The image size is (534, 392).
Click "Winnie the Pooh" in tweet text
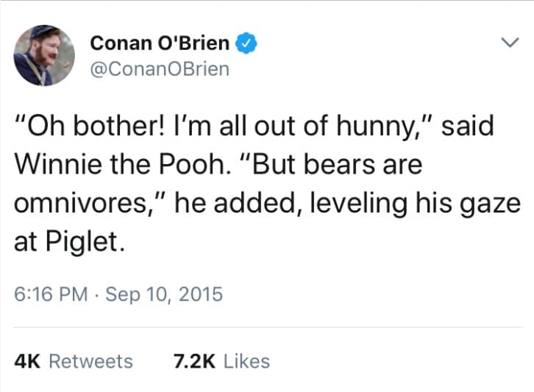coord(101,164)
